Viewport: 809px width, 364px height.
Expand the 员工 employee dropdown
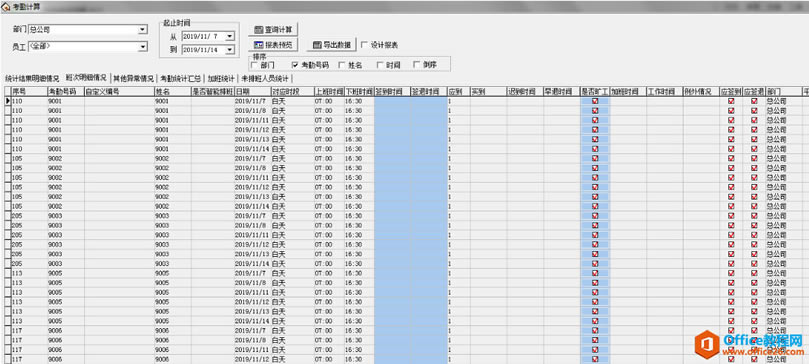(143, 47)
